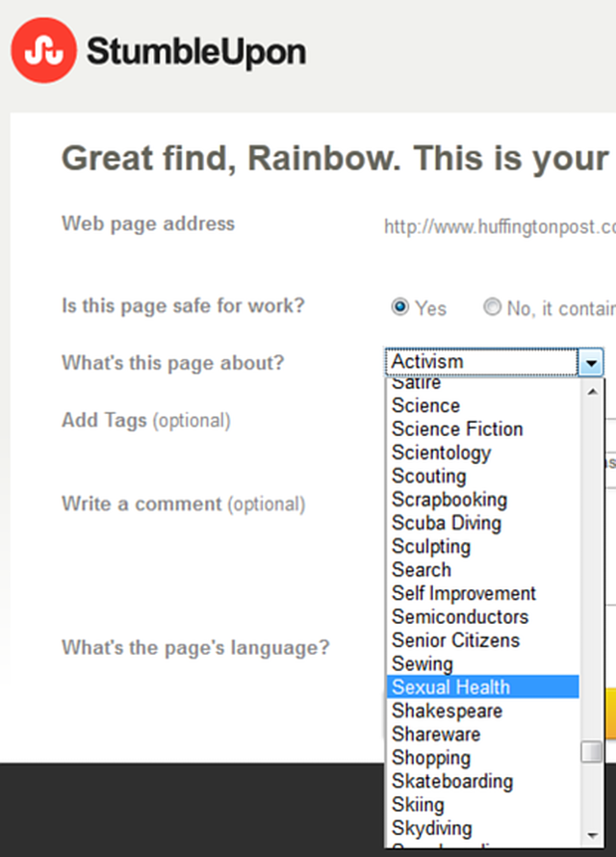Pick Semiconductors in the dropdown list
Image resolution: width=616 pixels, height=857 pixels.
(x=482, y=617)
